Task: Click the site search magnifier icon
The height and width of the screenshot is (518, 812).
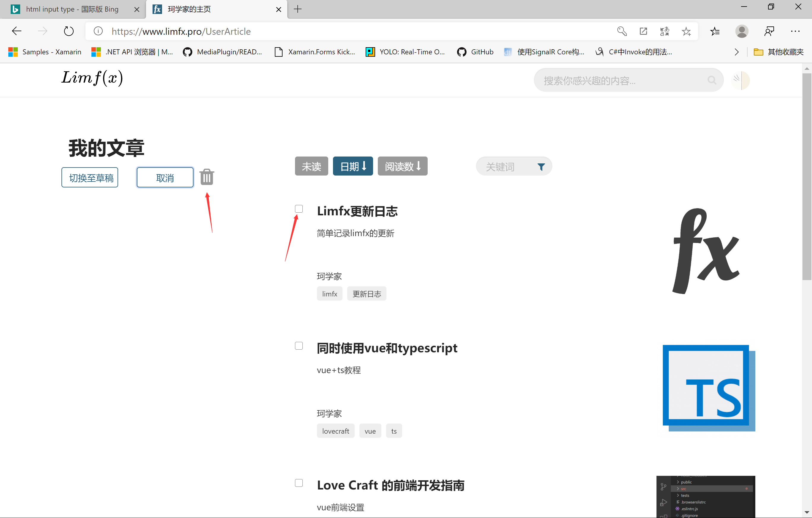Action: coord(711,80)
